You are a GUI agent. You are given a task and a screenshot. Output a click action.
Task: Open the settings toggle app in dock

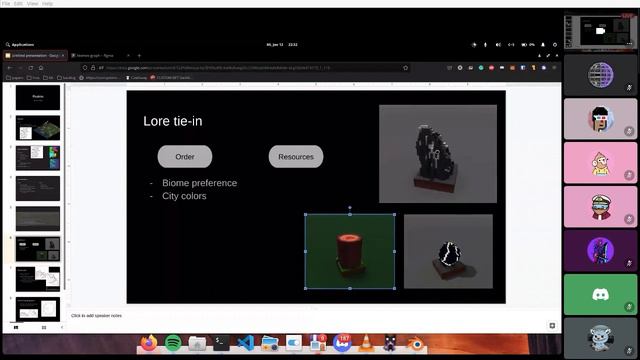[x=293, y=343]
